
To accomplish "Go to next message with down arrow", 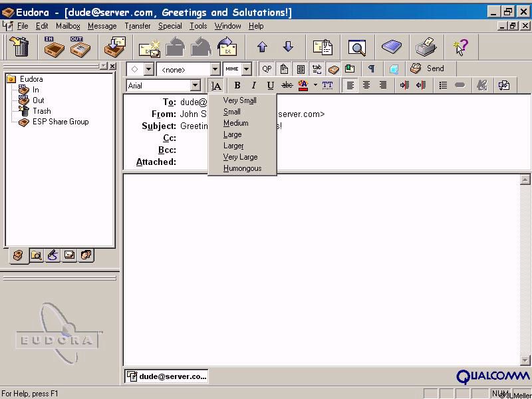I will click(288, 47).
